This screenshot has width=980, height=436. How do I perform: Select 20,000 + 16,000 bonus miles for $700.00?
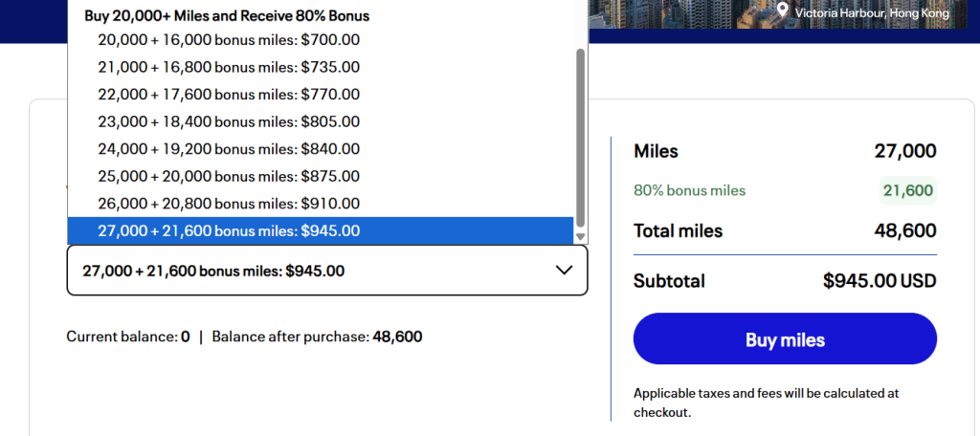[229, 40]
